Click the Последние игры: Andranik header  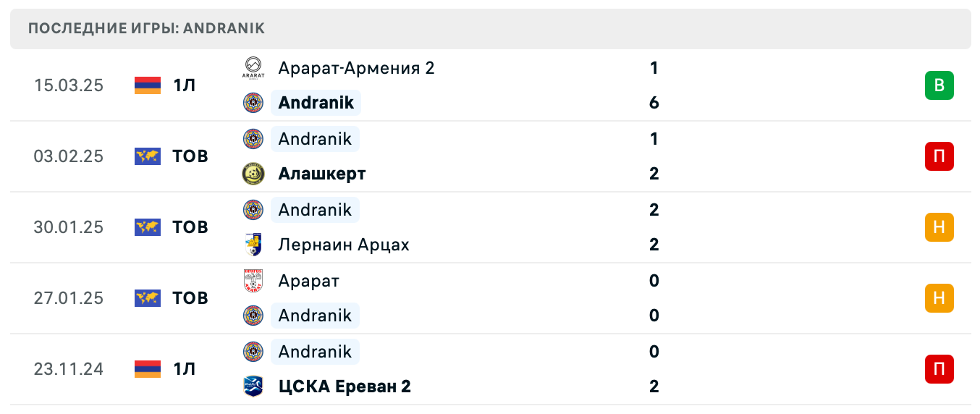(x=147, y=29)
